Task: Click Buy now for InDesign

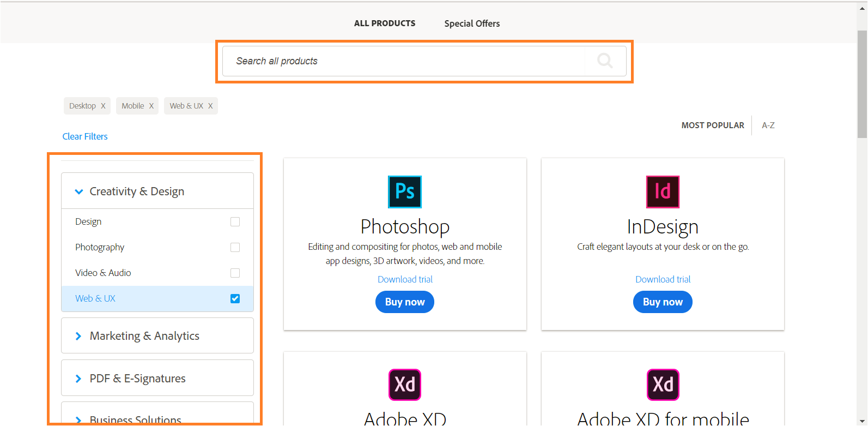Action: [x=663, y=302]
